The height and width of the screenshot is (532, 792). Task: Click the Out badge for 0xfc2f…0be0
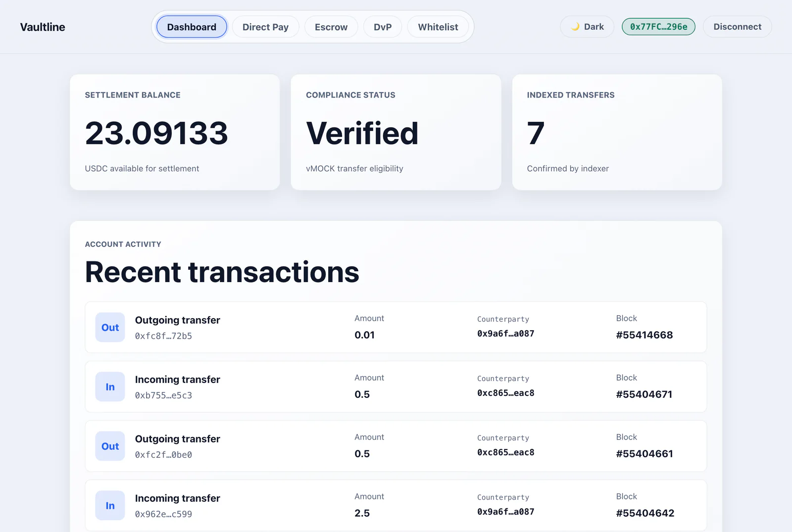[x=110, y=446]
